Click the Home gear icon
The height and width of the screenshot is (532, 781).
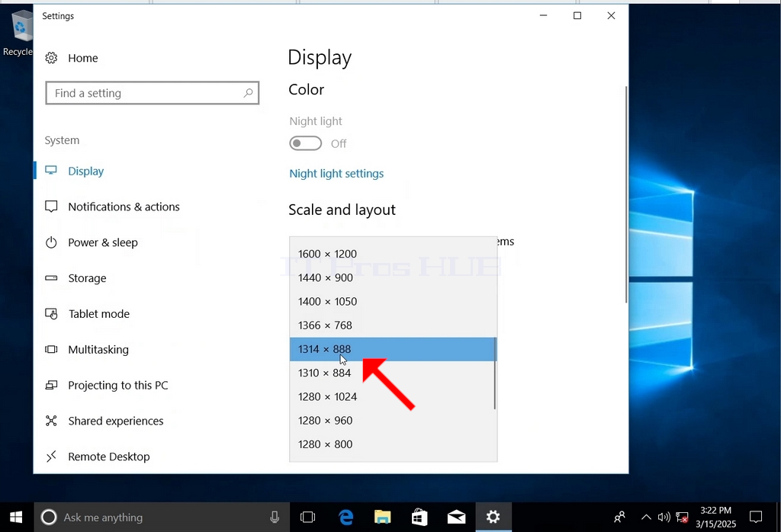(51, 58)
